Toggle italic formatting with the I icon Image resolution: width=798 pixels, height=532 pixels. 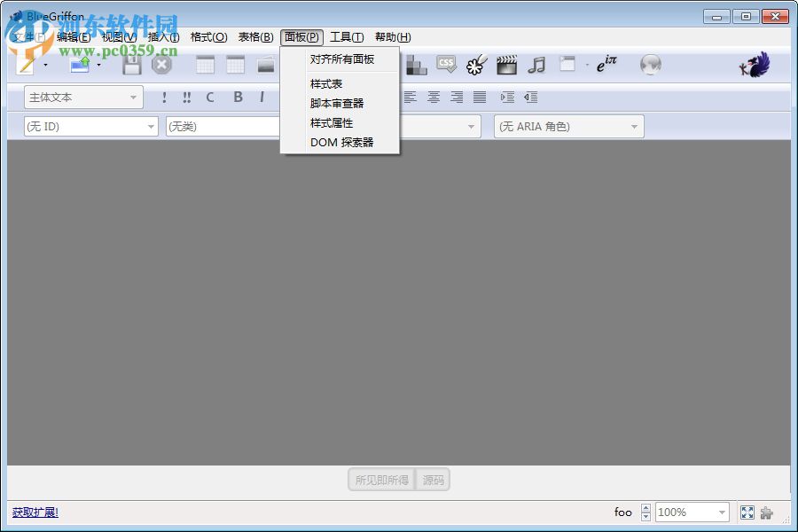click(262, 98)
